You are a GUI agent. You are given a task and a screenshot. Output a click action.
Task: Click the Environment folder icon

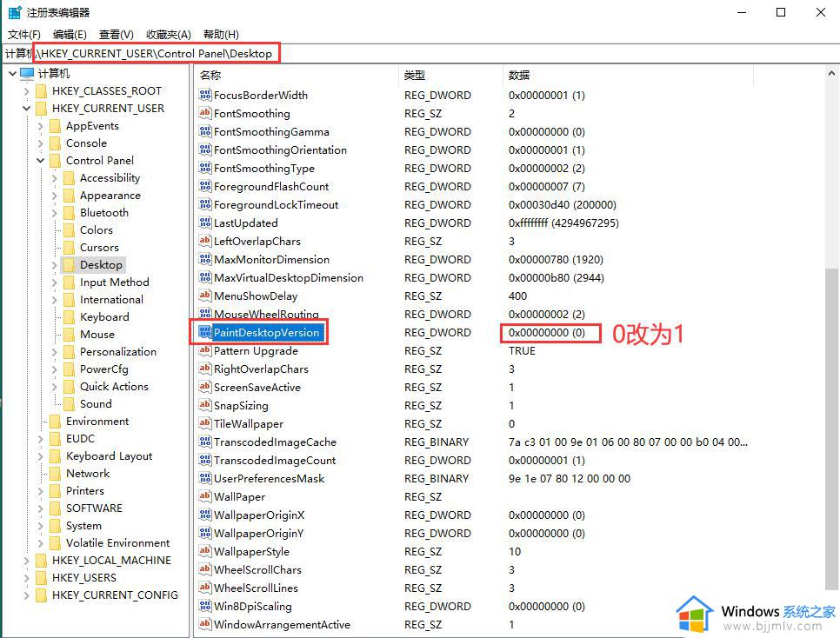pyautogui.click(x=55, y=421)
